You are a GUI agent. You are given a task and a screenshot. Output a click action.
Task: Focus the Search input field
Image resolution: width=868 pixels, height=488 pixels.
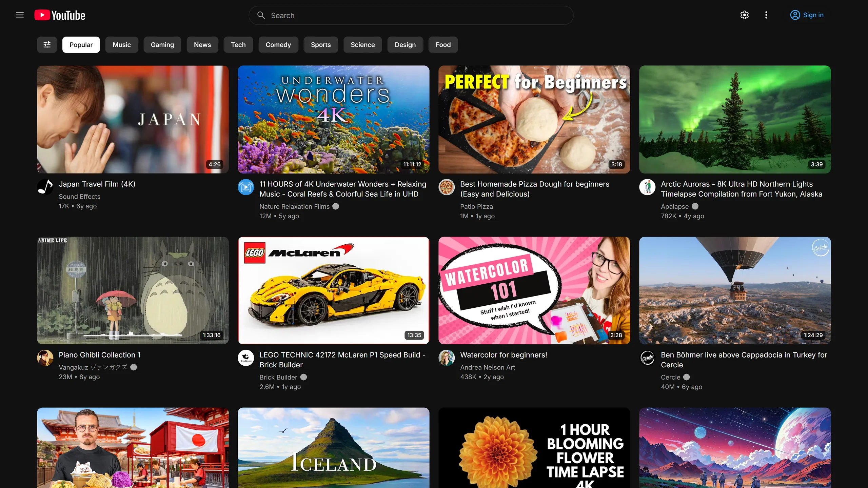tap(411, 15)
